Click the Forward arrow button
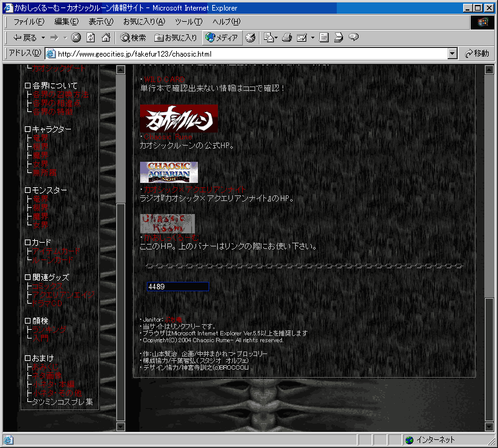The height and width of the screenshot is (448, 498). (x=55, y=38)
